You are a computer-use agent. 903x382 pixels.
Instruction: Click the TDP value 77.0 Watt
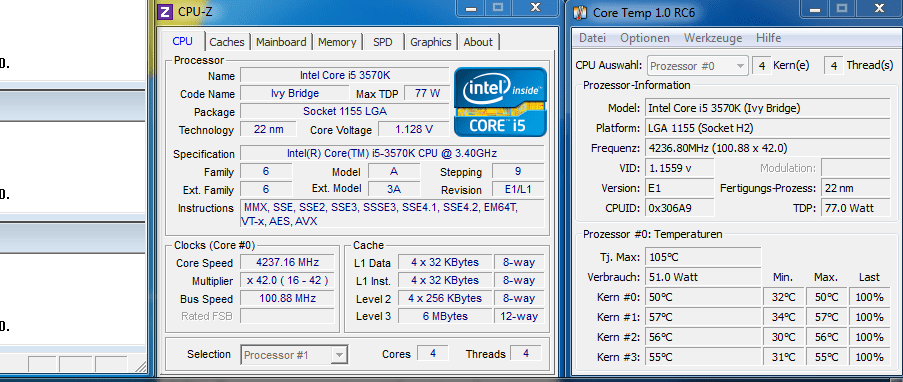pyautogui.click(x=855, y=208)
